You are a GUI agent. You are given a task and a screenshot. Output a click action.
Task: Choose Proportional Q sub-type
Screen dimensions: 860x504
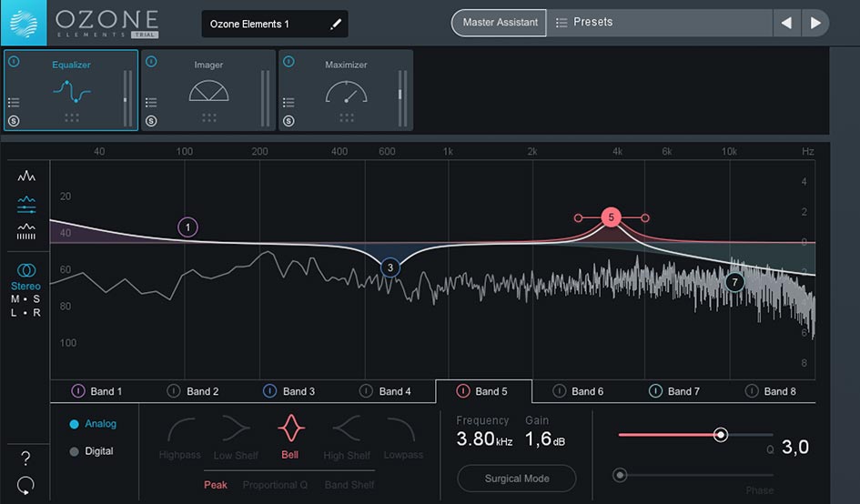pyautogui.click(x=275, y=485)
